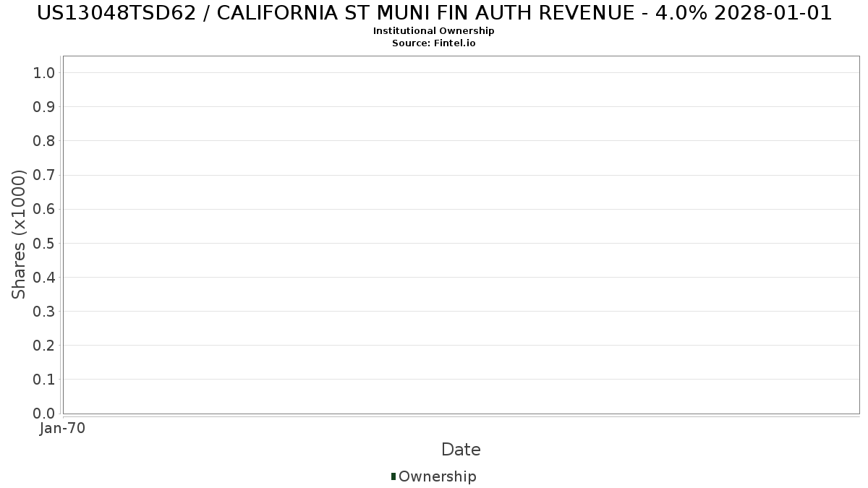The height and width of the screenshot is (488, 868).
Task: Click the 0.7 y-axis tick label
Action: pos(44,175)
